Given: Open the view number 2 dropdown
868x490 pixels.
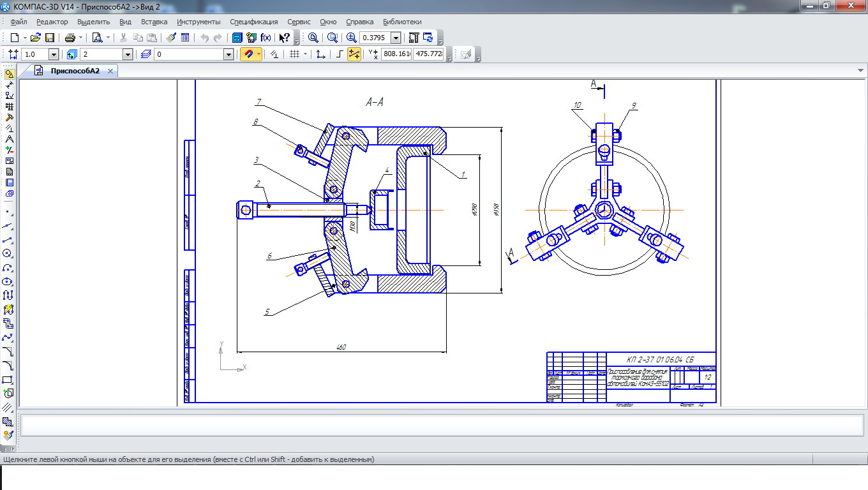Looking at the screenshot, I should click(x=128, y=55).
